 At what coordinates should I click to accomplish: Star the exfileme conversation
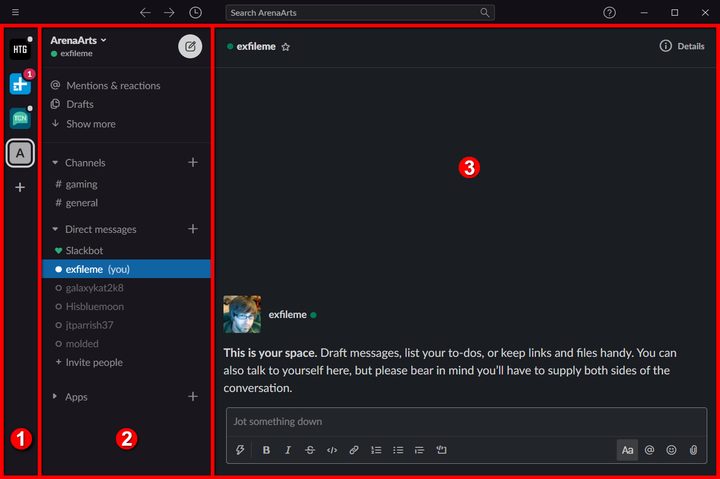(x=286, y=47)
